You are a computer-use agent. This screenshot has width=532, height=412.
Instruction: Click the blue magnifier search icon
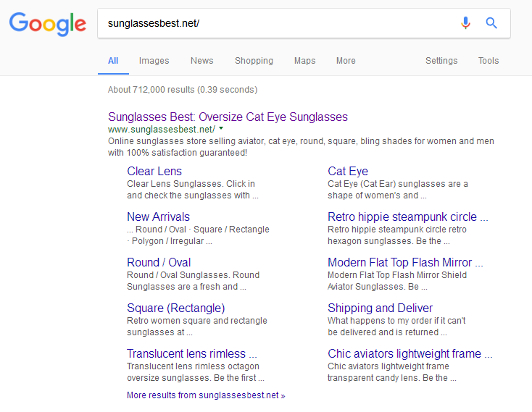click(491, 23)
